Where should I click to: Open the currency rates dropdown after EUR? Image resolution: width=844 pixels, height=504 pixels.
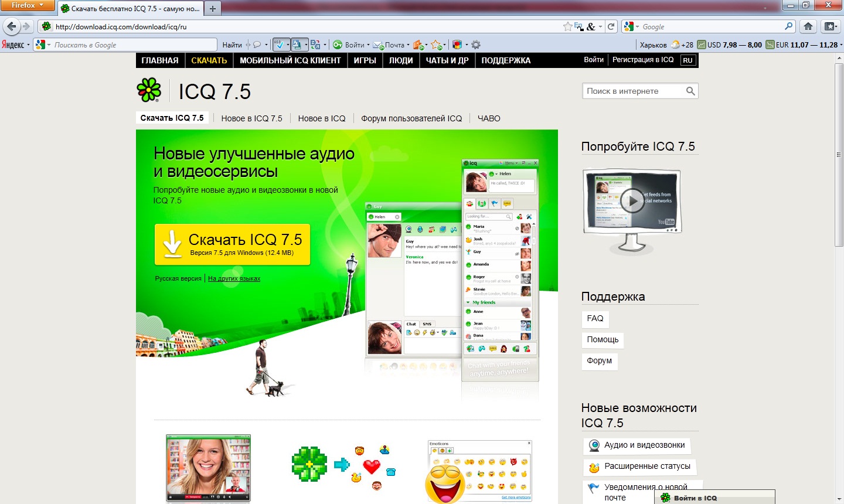tap(841, 45)
